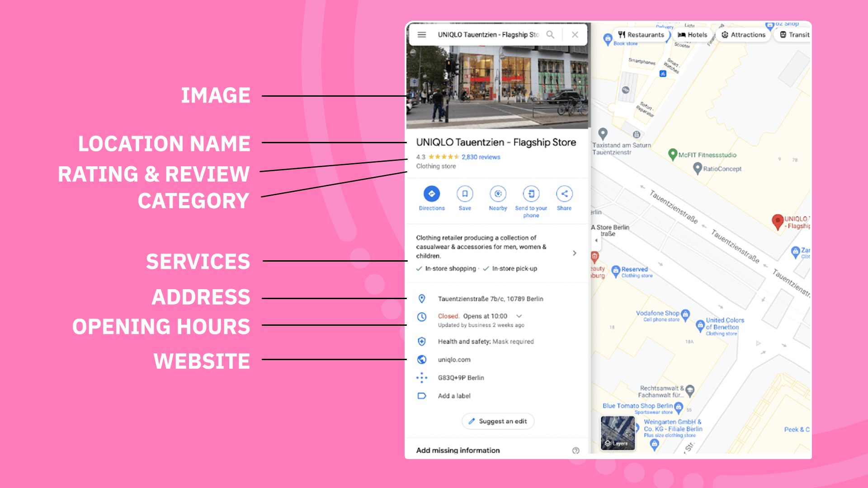Screen dimensions: 868x488
Task: Click the Rechtsanwalt & Fachanwalt map marker
Action: pyautogui.click(x=690, y=390)
